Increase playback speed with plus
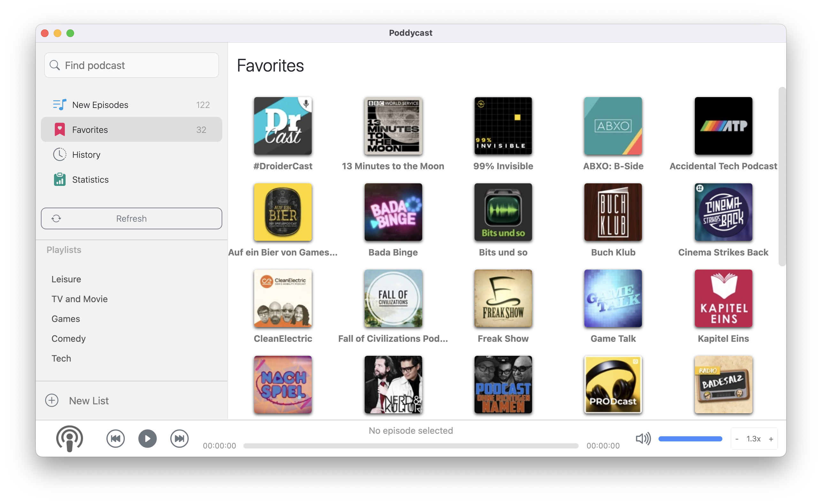Viewport: 822px width, 504px height. (x=771, y=439)
